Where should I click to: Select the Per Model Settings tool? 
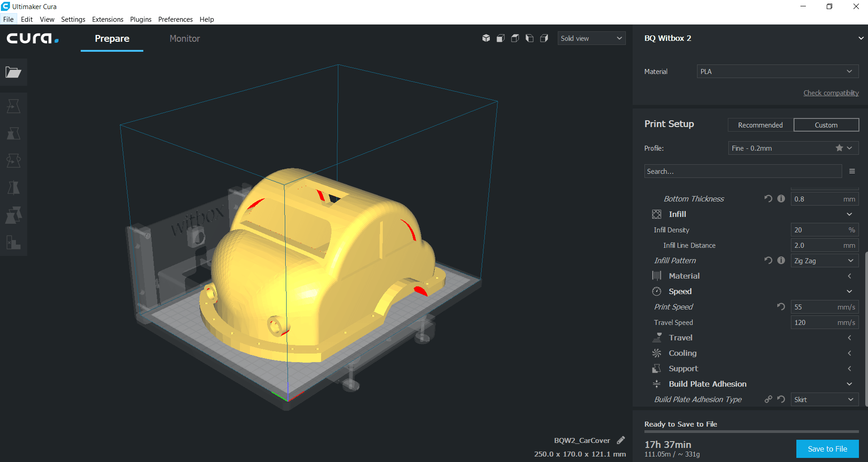[x=13, y=215]
